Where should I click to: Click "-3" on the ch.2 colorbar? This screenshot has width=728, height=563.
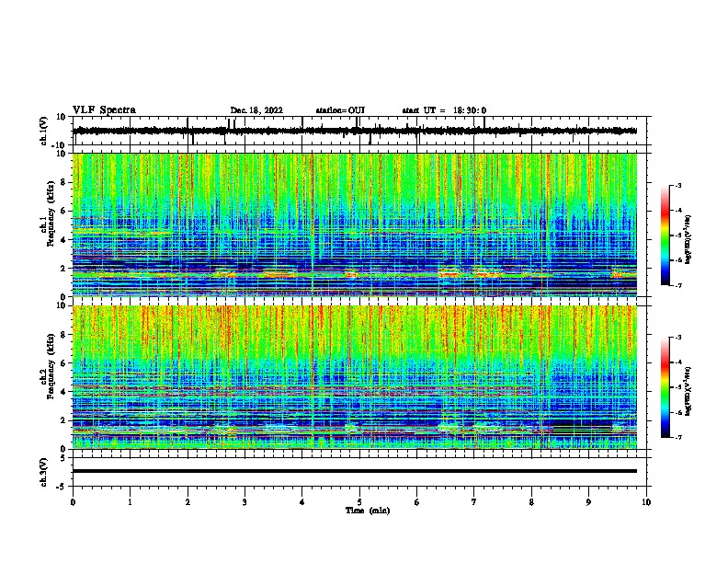678,338
